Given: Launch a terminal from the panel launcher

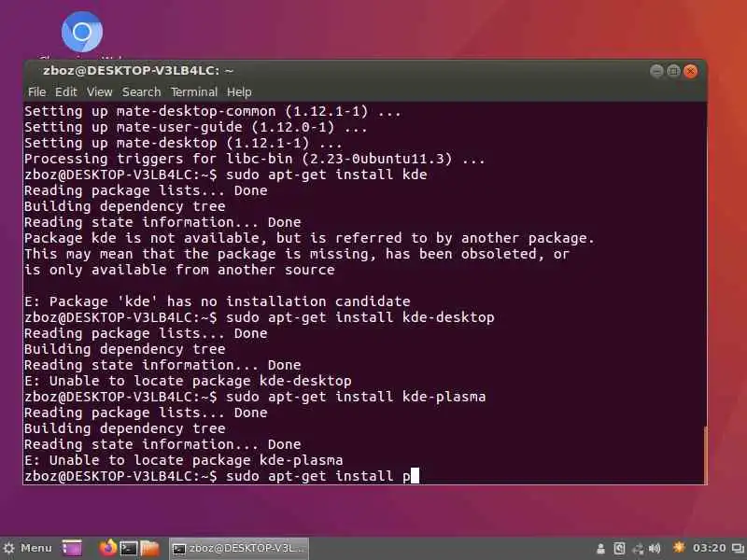Looking at the screenshot, I should coord(129,548).
